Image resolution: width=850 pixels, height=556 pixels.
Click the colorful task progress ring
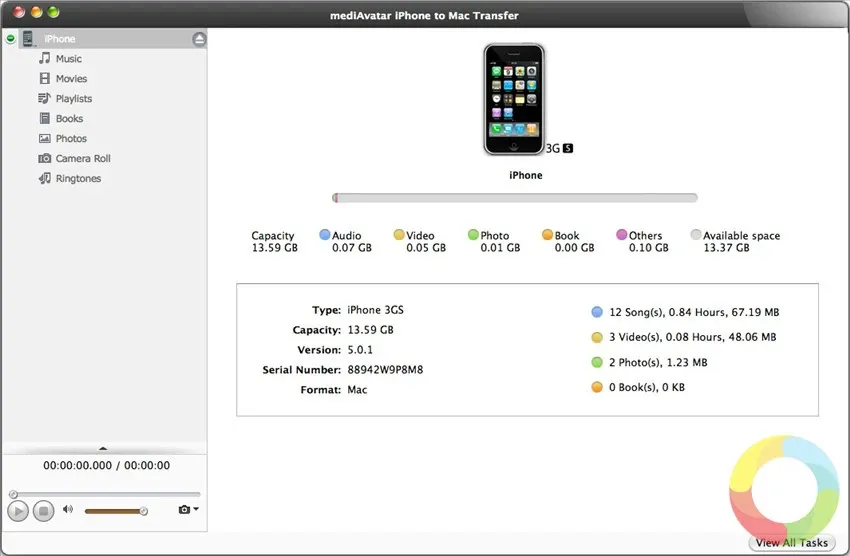pos(784,489)
